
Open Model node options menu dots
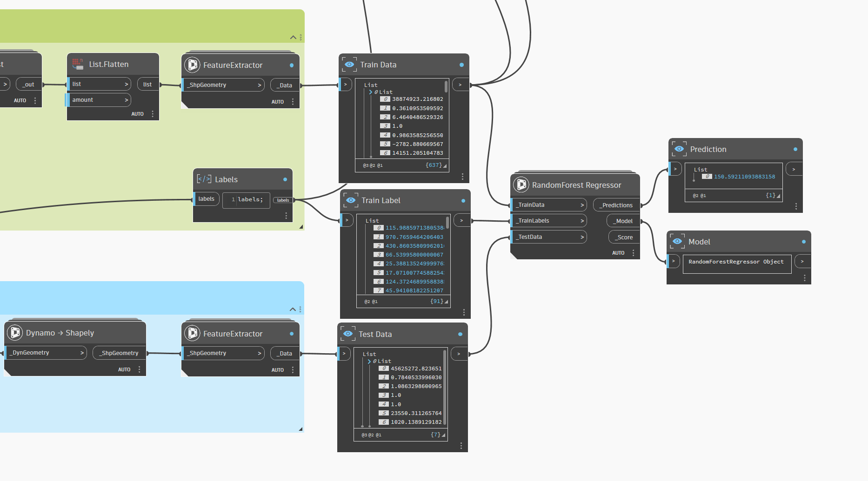(x=804, y=278)
